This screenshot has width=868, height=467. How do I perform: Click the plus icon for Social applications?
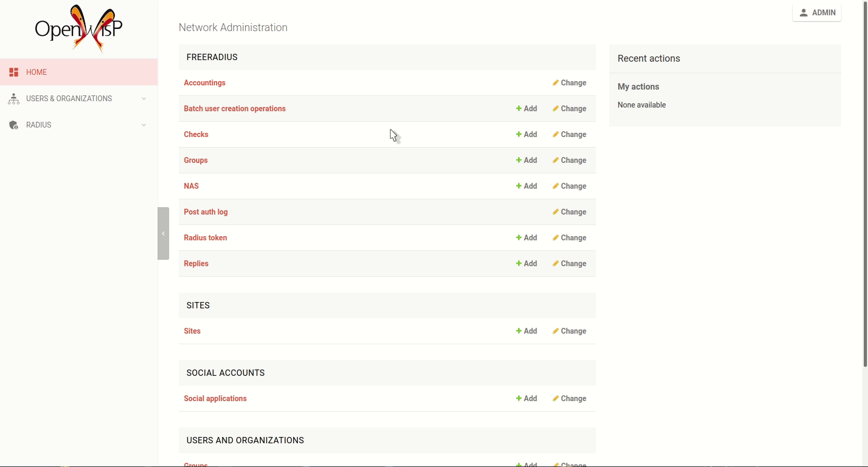[519, 398]
